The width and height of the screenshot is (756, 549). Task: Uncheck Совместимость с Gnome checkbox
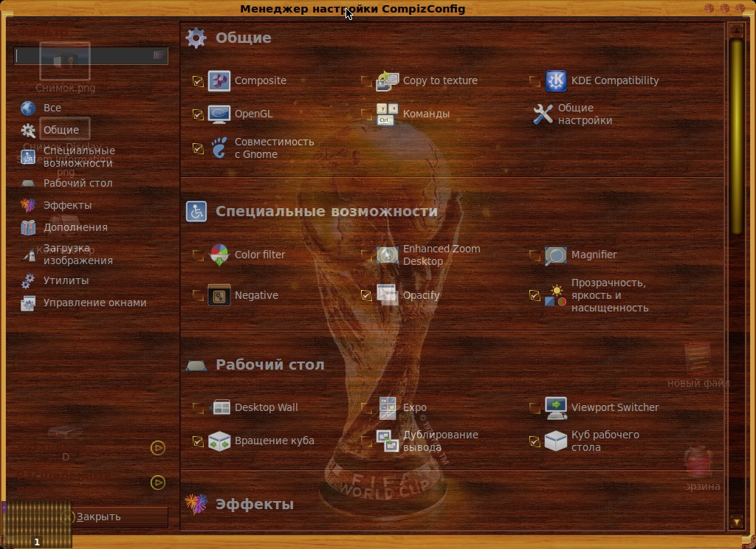(198, 148)
